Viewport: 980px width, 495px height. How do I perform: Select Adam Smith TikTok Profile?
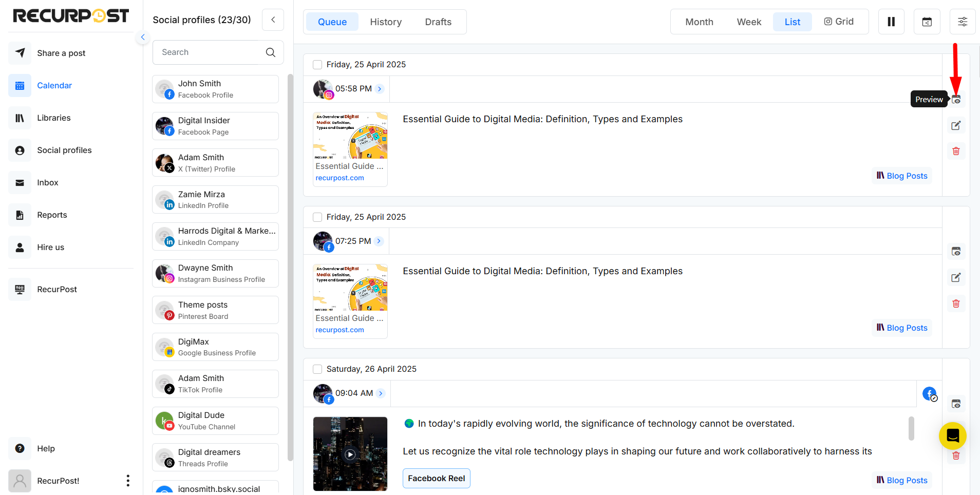pyautogui.click(x=215, y=384)
